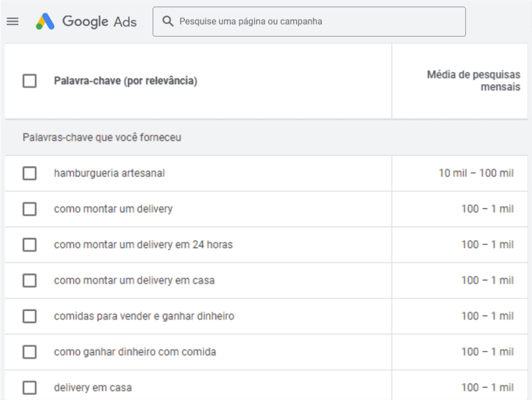The image size is (532, 400).
Task: Select the hamburgueria artesanal checkbox
Action: pos(30,173)
